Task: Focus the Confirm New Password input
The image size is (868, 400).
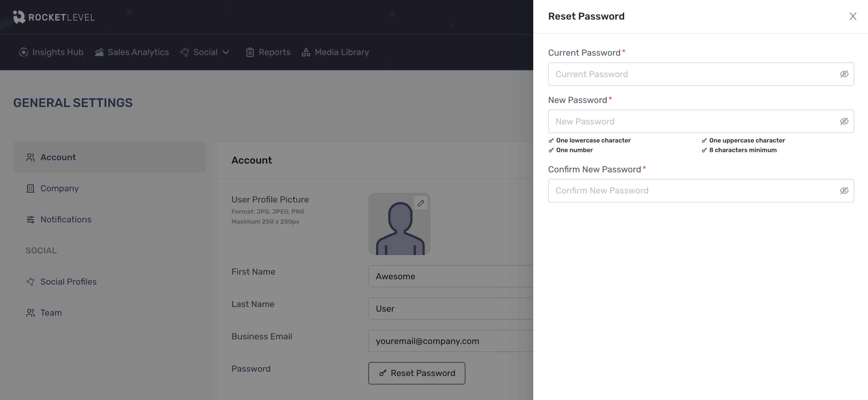Action: pos(701,191)
